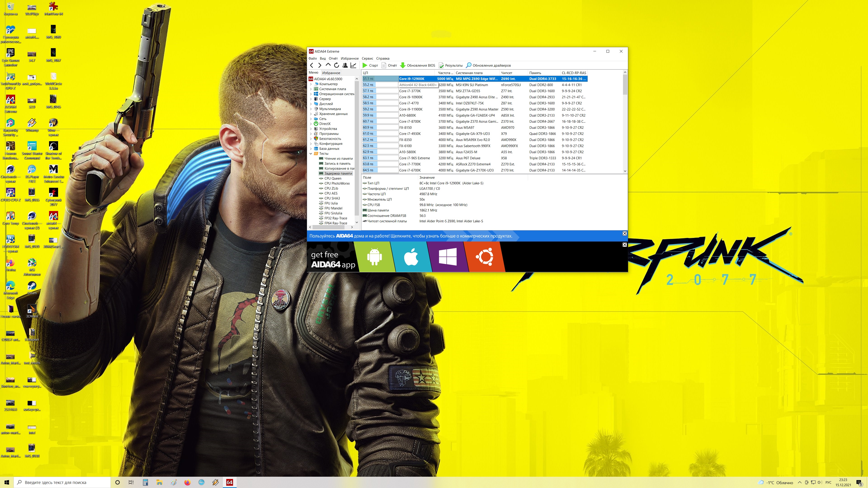868x488 pixels.
Task: Click Обновления драйверов magnifier icon
Action: [468, 65]
